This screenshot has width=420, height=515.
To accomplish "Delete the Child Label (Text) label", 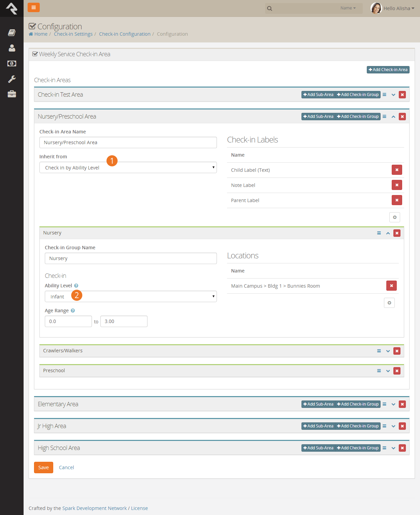I will 397,170.
